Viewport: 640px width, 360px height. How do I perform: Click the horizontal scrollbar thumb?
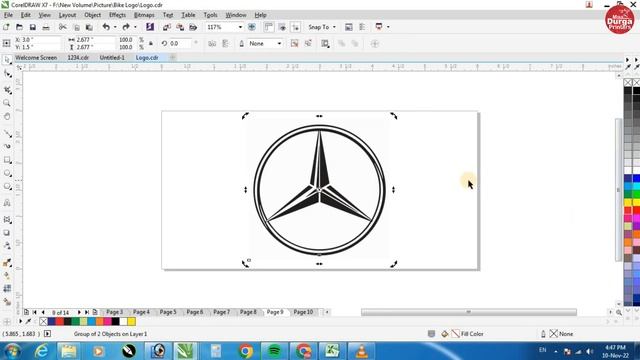[469, 312]
